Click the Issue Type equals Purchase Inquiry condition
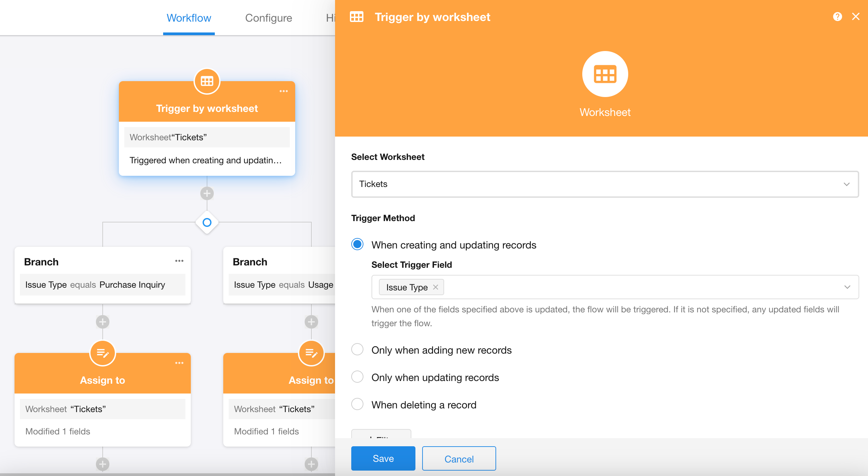The image size is (868, 476). click(103, 285)
